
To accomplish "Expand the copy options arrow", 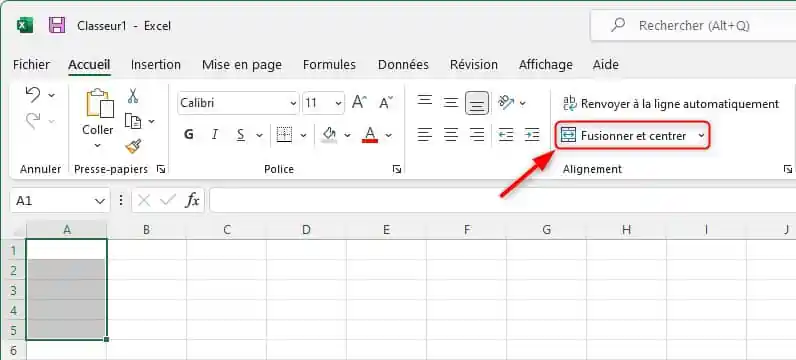I will pyautogui.click(x=152, y=121).
